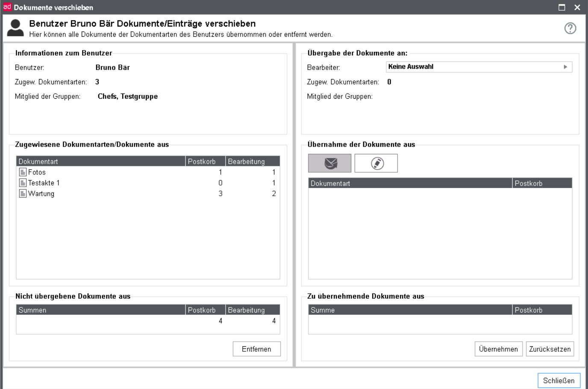Click the document icon beside Fotos
588x389 pixels.
tap(23, 172)
